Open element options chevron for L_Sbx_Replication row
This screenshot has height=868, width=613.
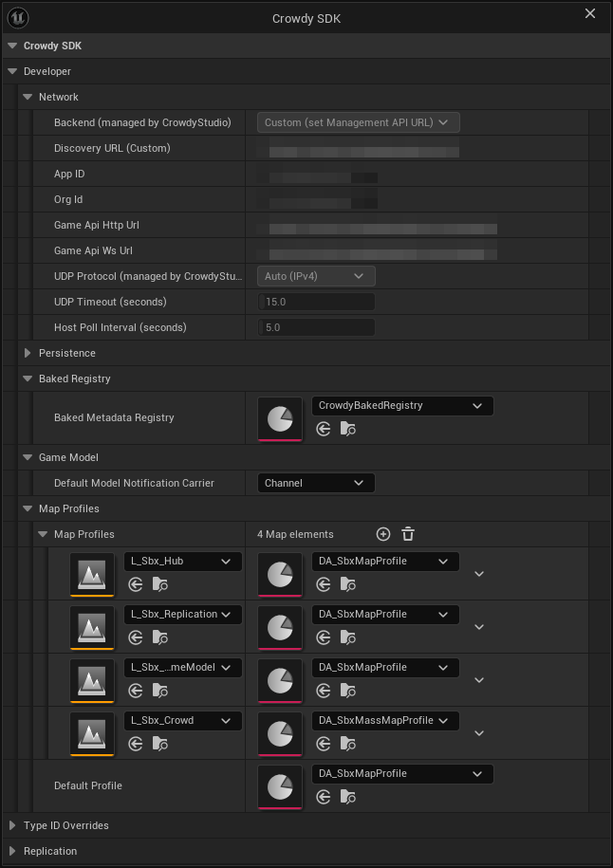tap(479, 627)
